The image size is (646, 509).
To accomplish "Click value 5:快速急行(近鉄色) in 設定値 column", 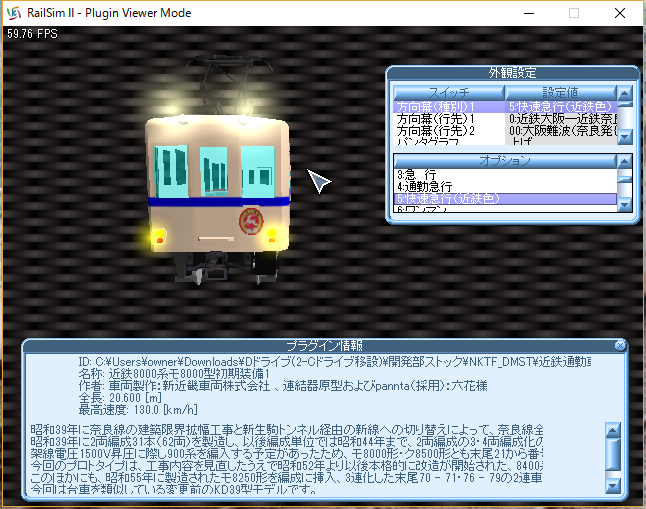I will click(x=561, y=107).
